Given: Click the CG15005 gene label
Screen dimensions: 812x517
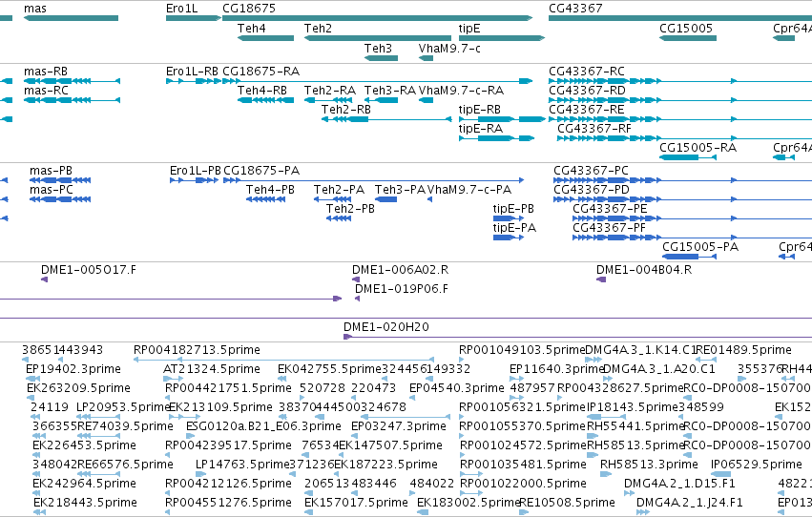Looking at the screenshot, I should (x=686, y=29).
